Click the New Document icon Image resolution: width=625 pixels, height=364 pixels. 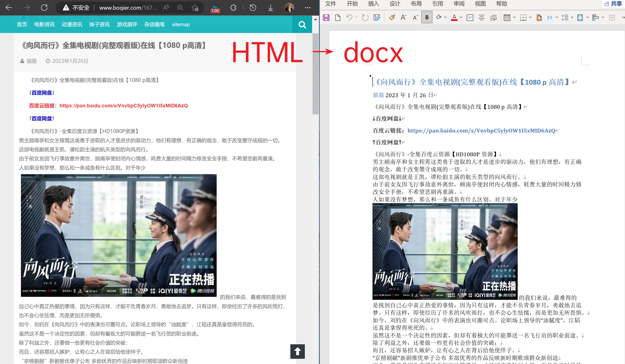click(337, 17)
